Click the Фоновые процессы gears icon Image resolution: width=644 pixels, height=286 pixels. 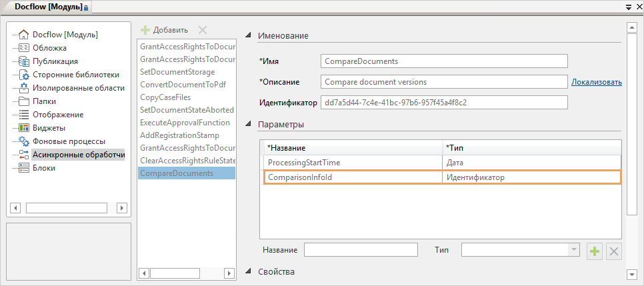24,141
